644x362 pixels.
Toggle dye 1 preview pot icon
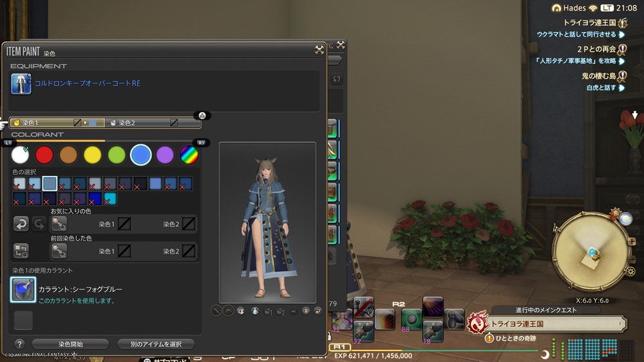pos(268,311)
